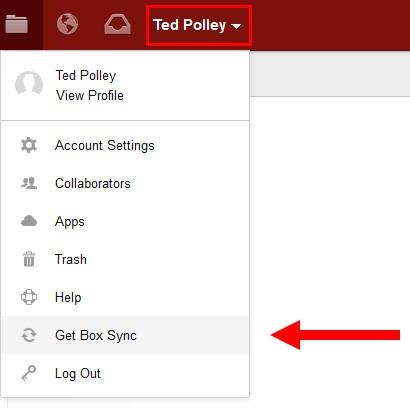Click the sync arrows icon
This screenshot has width=410, height=408.
(29, 335)
